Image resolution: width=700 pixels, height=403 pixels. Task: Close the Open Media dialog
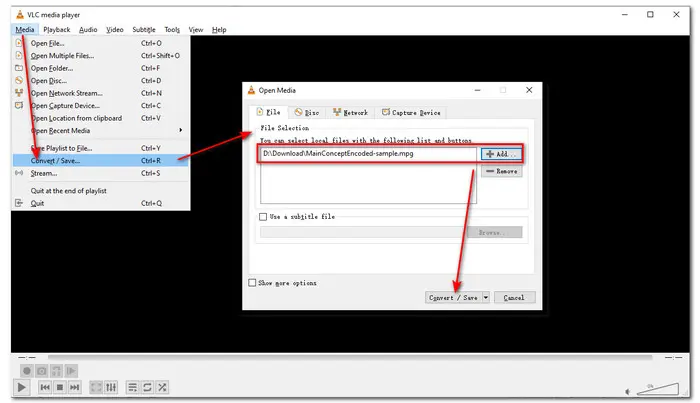click(x=529, y=90)
